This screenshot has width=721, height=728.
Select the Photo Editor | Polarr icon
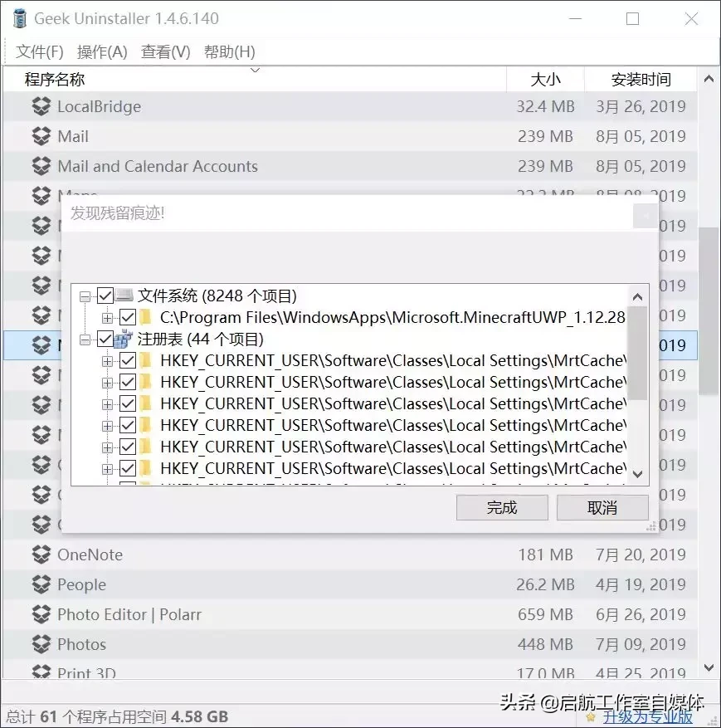point(41,614)
